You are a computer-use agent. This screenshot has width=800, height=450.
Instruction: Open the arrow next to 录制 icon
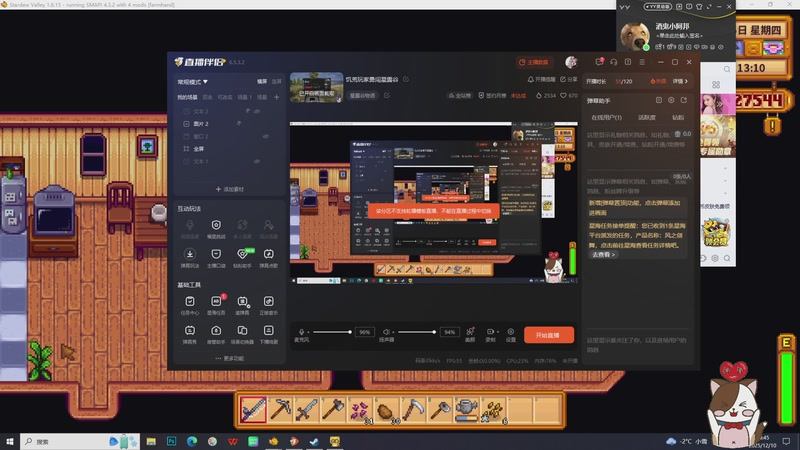497,332
